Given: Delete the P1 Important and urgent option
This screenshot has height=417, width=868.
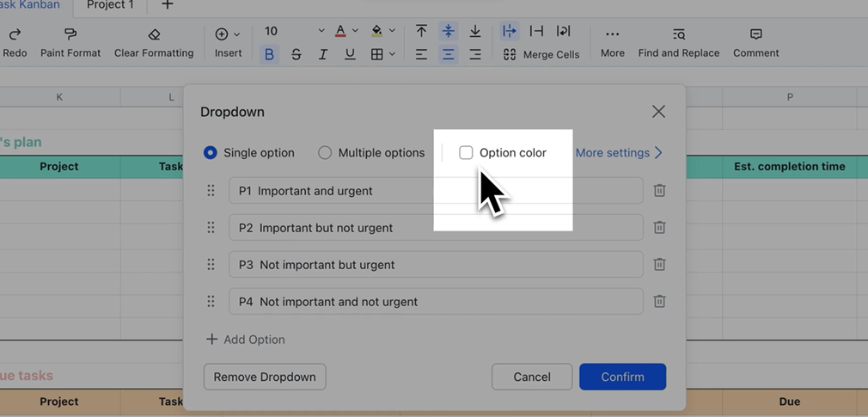Looking at the screenshot, I should 659,191.
